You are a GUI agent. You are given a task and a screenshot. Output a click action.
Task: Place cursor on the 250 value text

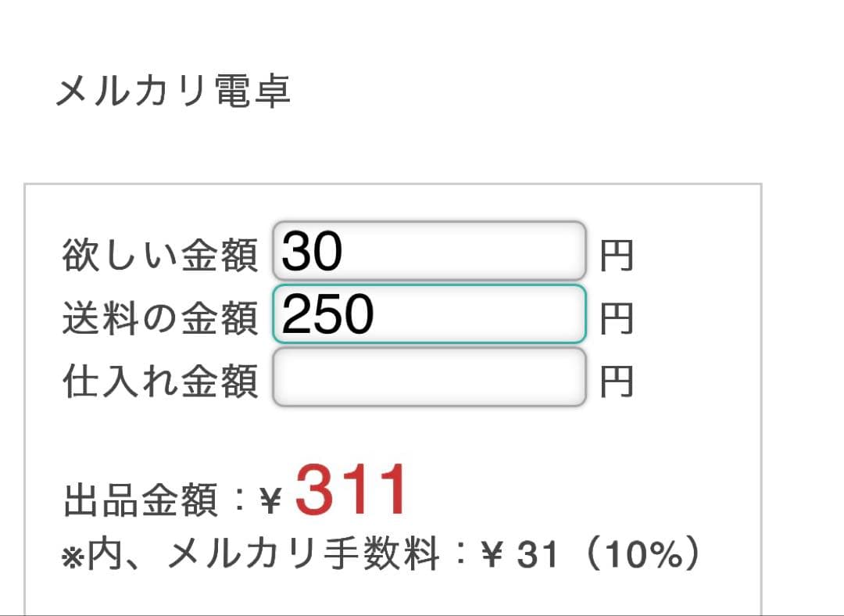coord(327,314)
